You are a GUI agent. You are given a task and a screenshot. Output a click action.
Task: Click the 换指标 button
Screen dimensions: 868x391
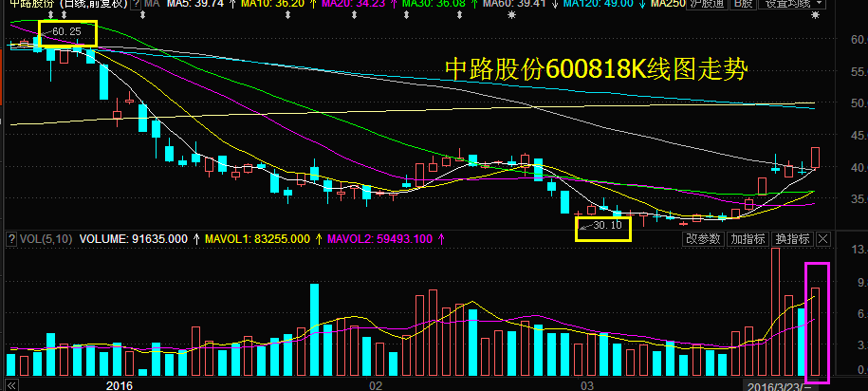792,239
